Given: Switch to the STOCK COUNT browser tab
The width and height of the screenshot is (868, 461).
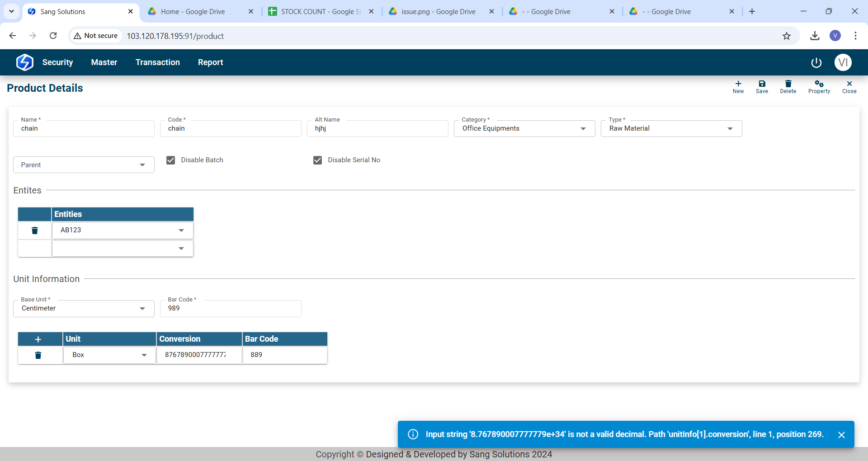Looking at the screenshot, I should pyautogui.click(x=320, y=12).
